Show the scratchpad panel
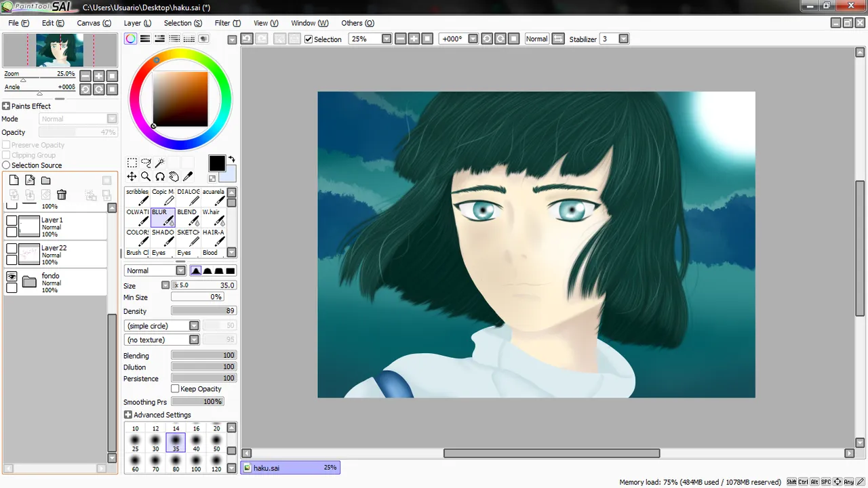The width and height of the screenshot is (868, 488). point(203,39)
